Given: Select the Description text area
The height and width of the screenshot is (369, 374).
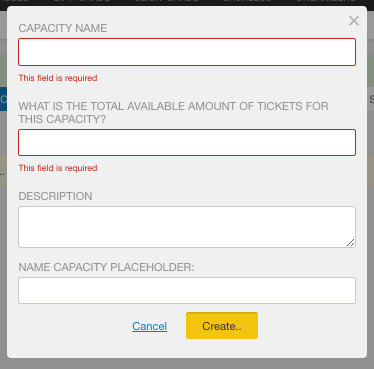Looking at the screenshot, I should [187, 227].
